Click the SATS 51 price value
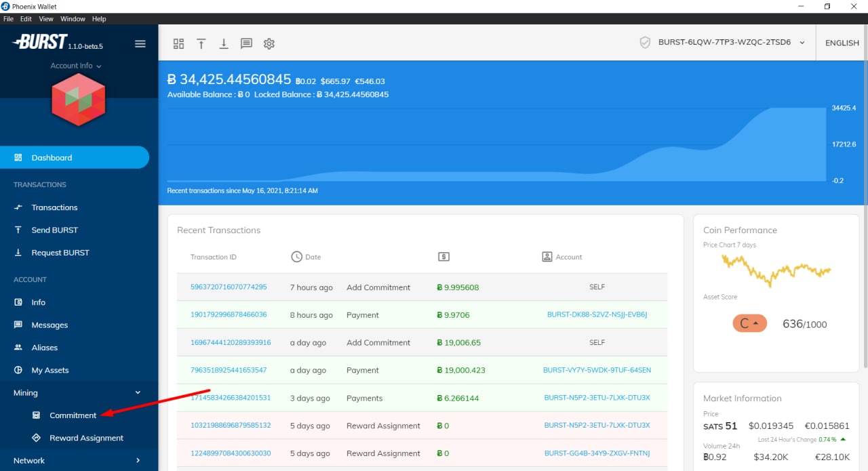 coord(720,426)
